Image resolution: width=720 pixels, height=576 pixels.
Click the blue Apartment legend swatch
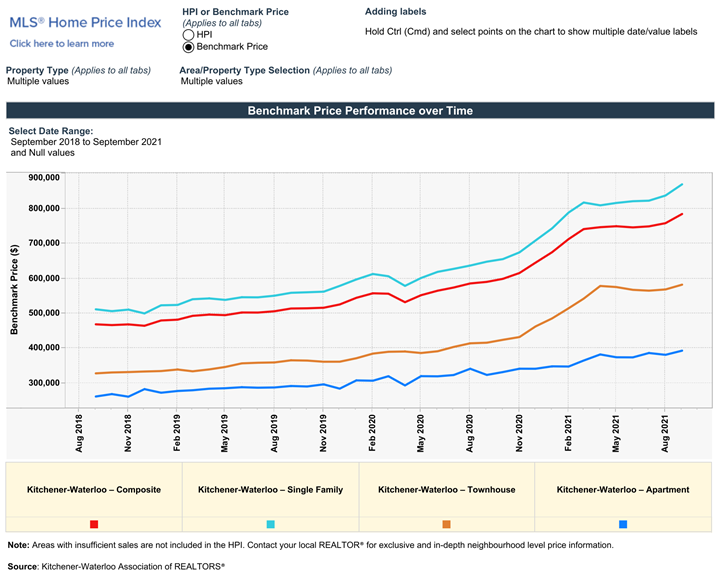623,524
